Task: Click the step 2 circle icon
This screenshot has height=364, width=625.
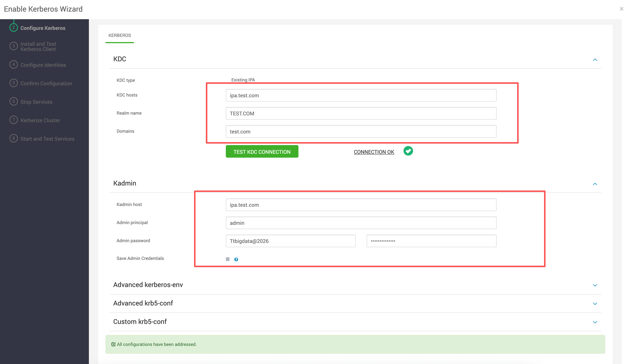Action: pos(14,28)
